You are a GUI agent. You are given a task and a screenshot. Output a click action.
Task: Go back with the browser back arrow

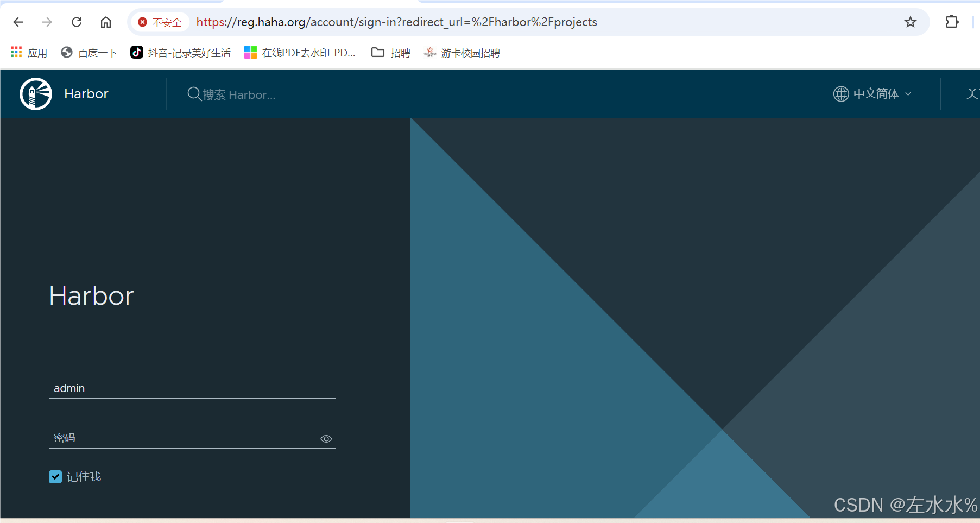pos(18,22)
